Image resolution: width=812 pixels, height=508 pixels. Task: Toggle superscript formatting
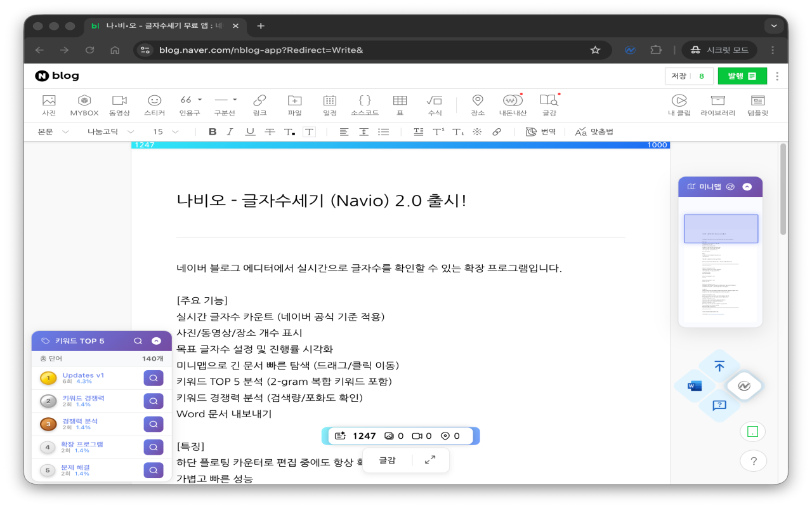pos(438,131)
